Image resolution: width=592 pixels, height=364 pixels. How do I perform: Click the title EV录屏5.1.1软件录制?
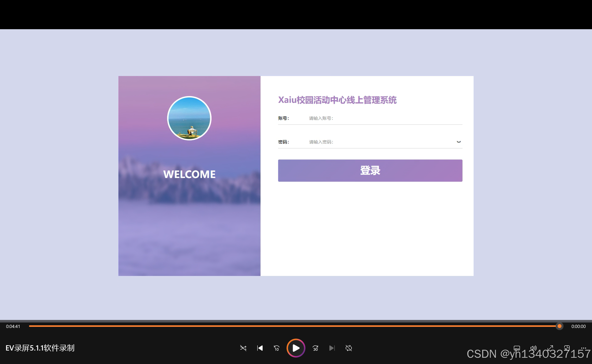40,348
